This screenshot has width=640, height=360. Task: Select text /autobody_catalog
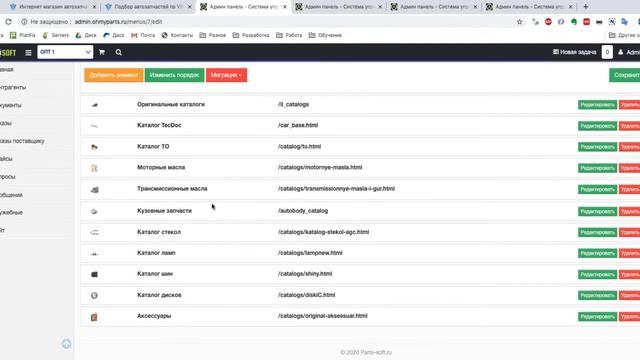[x=303, y=211]
